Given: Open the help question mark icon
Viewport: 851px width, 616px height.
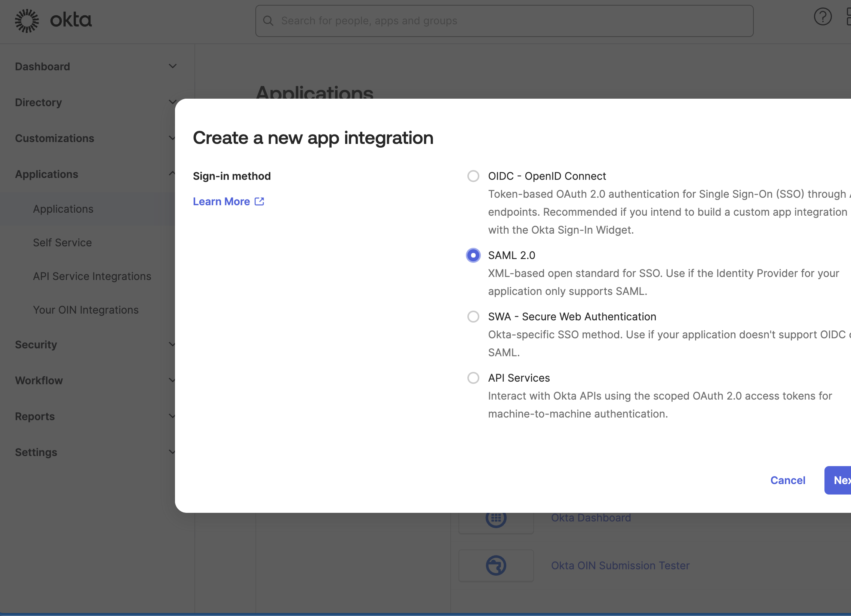Looking at the screenshot, I should (823, 16).
